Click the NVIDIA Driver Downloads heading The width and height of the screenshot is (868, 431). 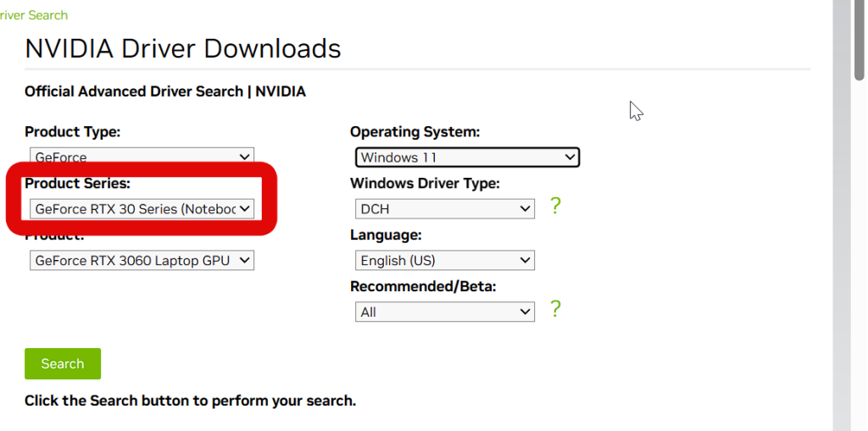tap(183, 48)
